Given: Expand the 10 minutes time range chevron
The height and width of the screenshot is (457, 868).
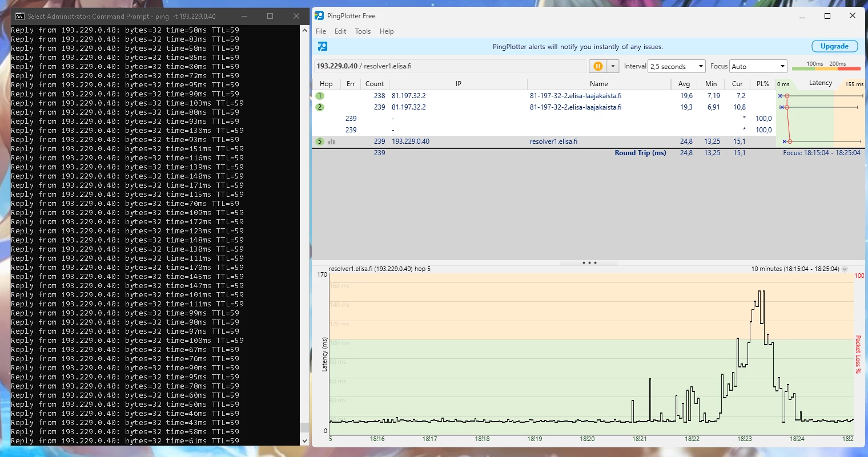Looking at the screenshot, I should (x=845, y=269).
